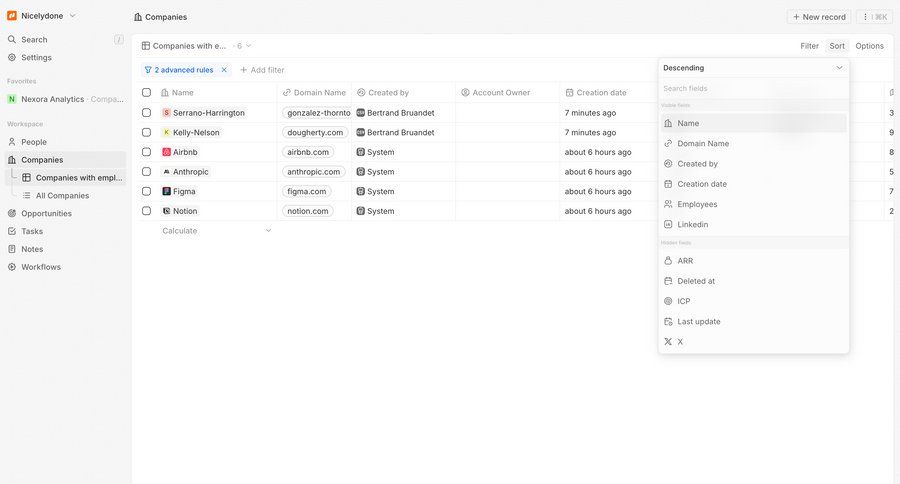
Task: Expand the Companies with e... view dropdown
Action: [x=197, y=46]
